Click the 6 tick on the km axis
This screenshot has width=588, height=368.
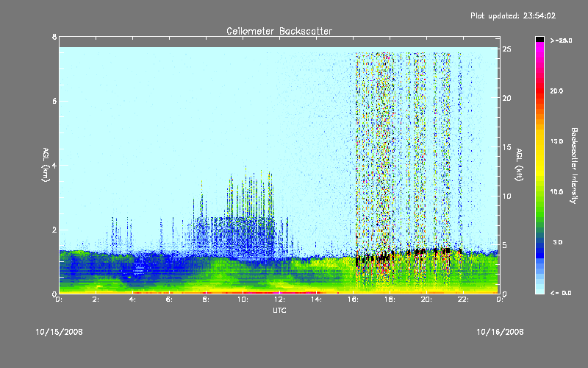pos(54,101)
